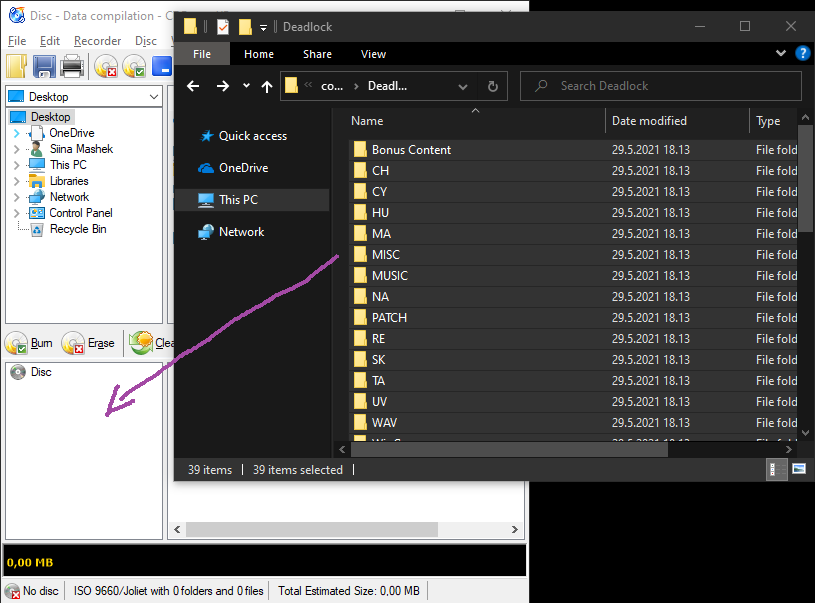Select Quick access in Explorer navigation pane

[243, 136]
